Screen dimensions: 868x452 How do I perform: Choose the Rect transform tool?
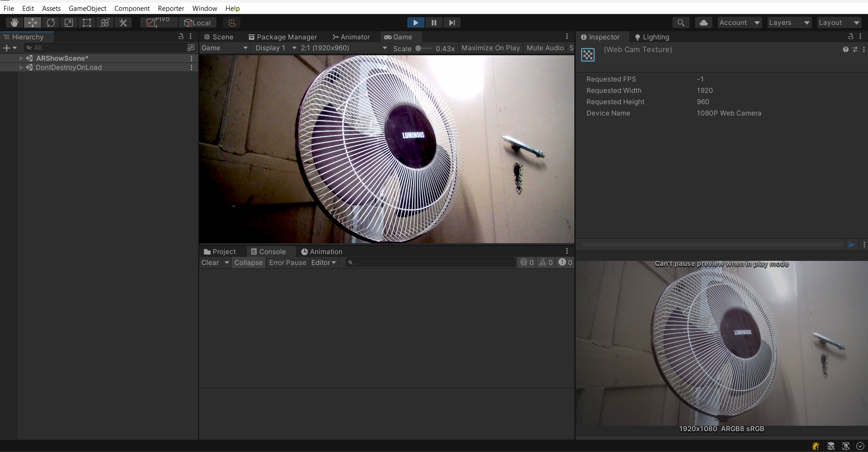coord(86,22)
